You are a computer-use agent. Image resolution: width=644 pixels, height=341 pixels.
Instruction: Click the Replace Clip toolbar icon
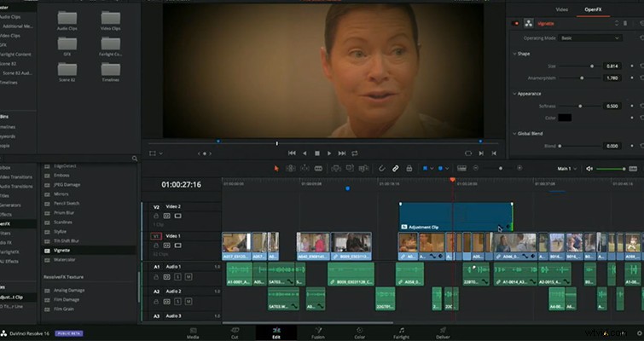tap(363, 168)
